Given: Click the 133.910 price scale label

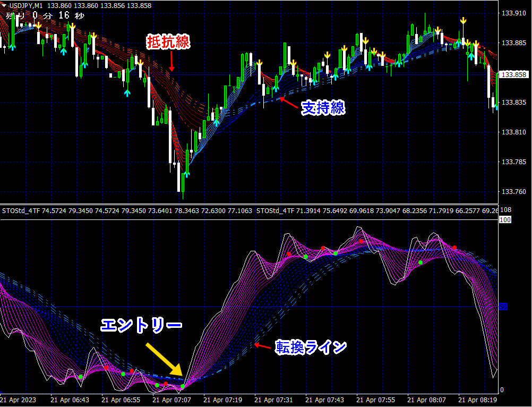Looking at the screenshot, I should coord(513,13).
